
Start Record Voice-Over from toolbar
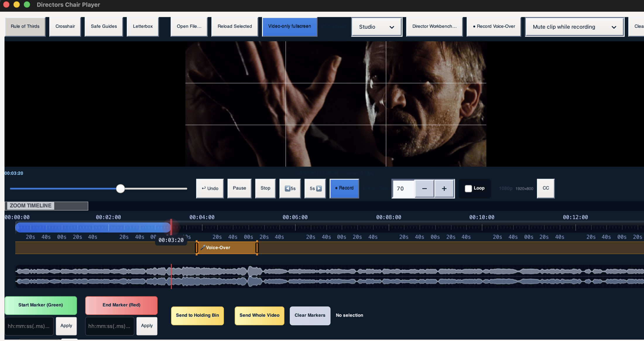pos(494,26)
